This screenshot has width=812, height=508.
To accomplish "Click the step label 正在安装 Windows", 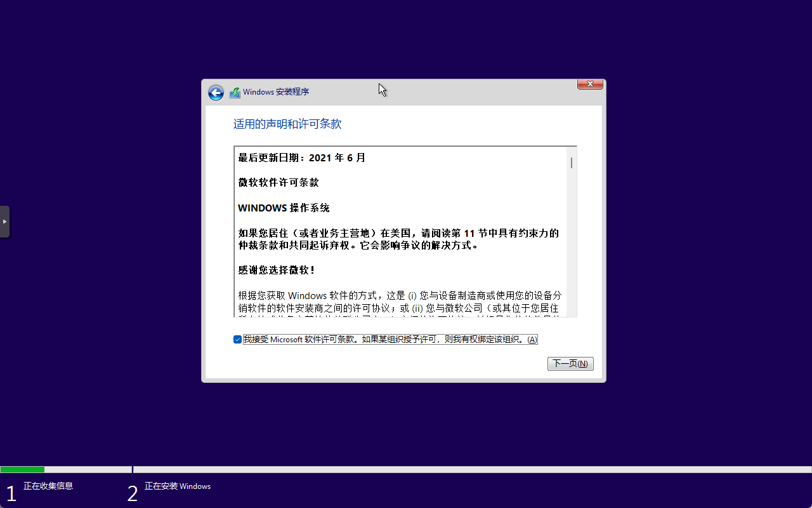I will tap(178, 486).
